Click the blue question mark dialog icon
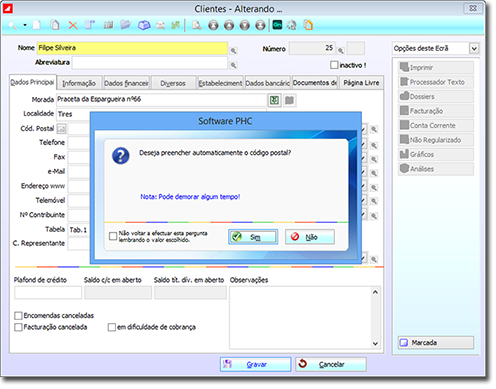The width and height of the screenshot is (496, 389). click(x=121, y=156)
